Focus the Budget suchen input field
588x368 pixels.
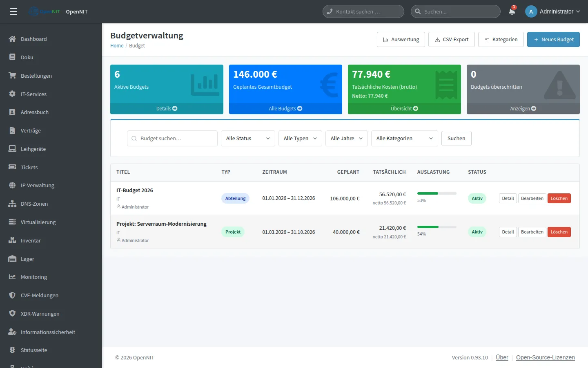(172, 138)
